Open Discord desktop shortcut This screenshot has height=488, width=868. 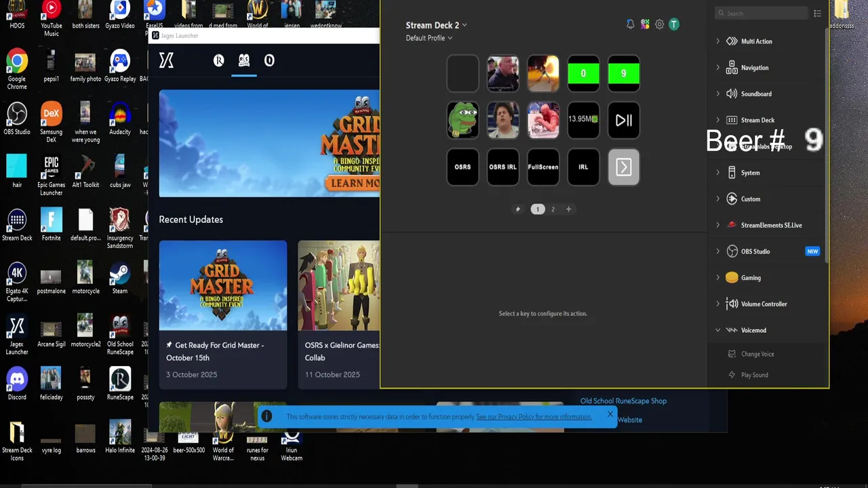(17, 384)
